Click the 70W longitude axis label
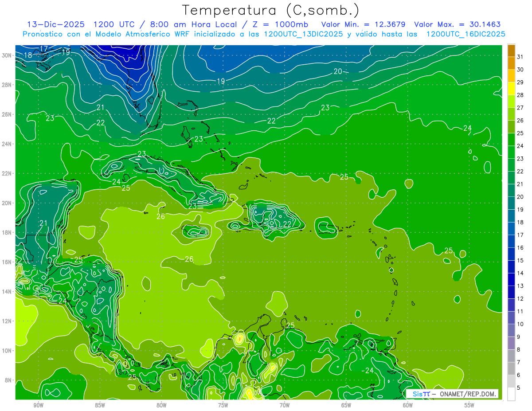 click(x=285, y=405)
